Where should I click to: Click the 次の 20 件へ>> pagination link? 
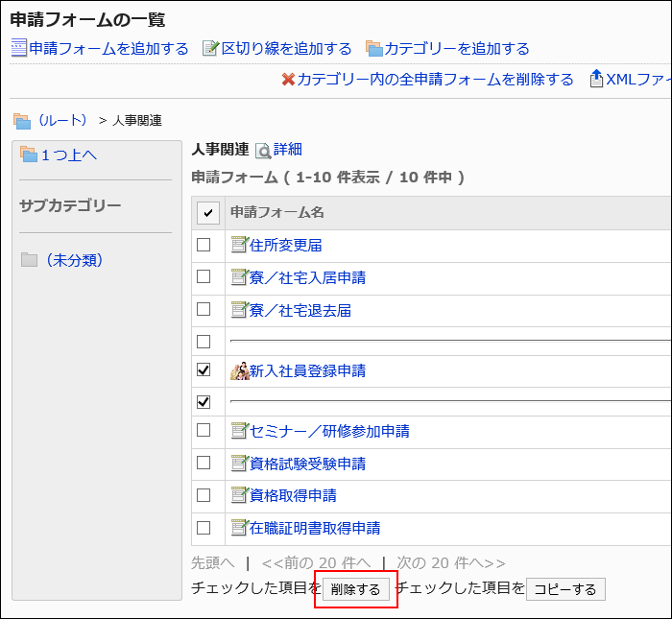click(451, 563)
